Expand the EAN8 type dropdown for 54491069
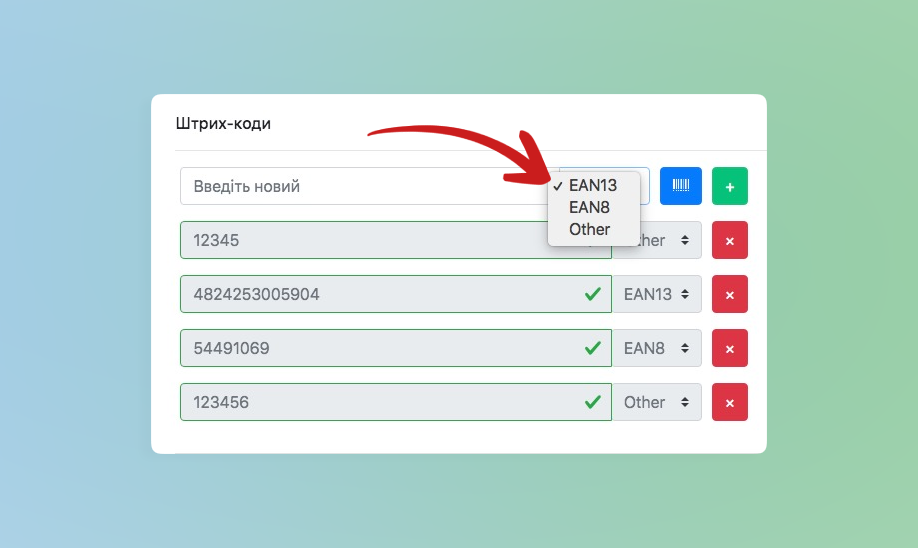The height and width of the screenshot is (548, 918). pos(656,348)
